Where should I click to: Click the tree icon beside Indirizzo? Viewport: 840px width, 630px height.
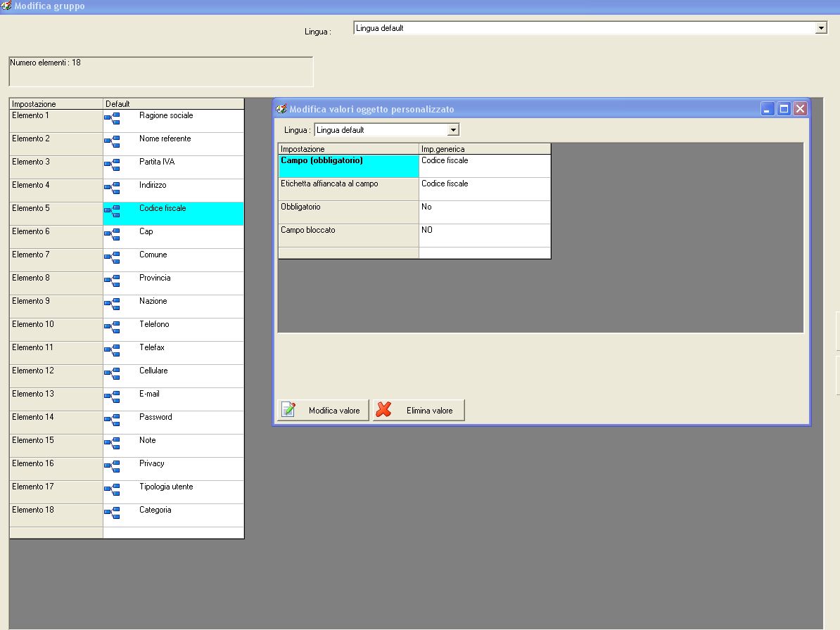click(112, 188)
